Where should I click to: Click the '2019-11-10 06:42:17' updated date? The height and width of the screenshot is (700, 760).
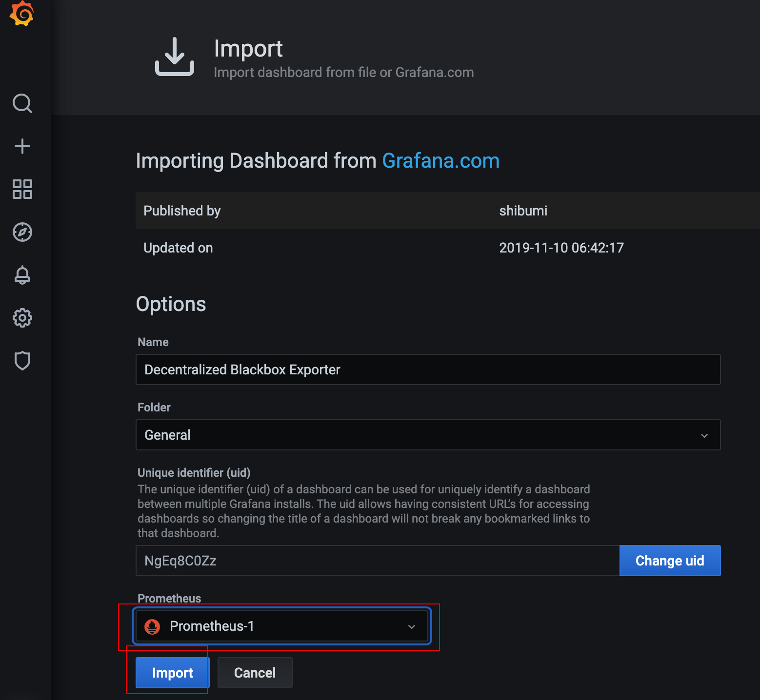coord(561,248)
